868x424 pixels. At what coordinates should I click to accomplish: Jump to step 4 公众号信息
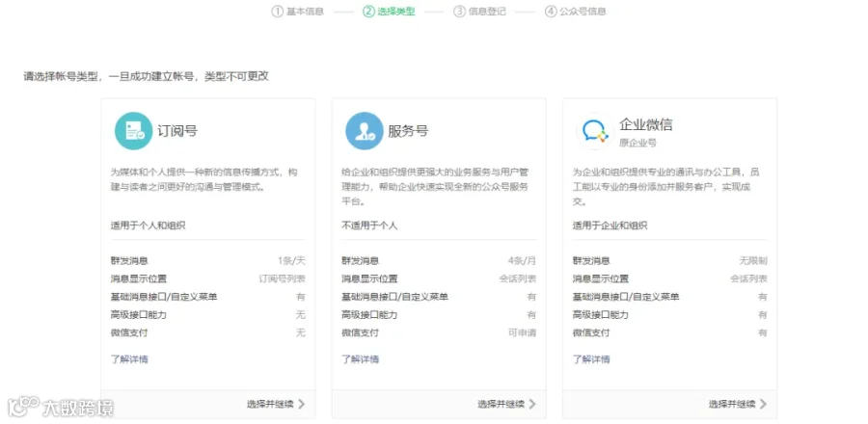(x=575, y=11)
